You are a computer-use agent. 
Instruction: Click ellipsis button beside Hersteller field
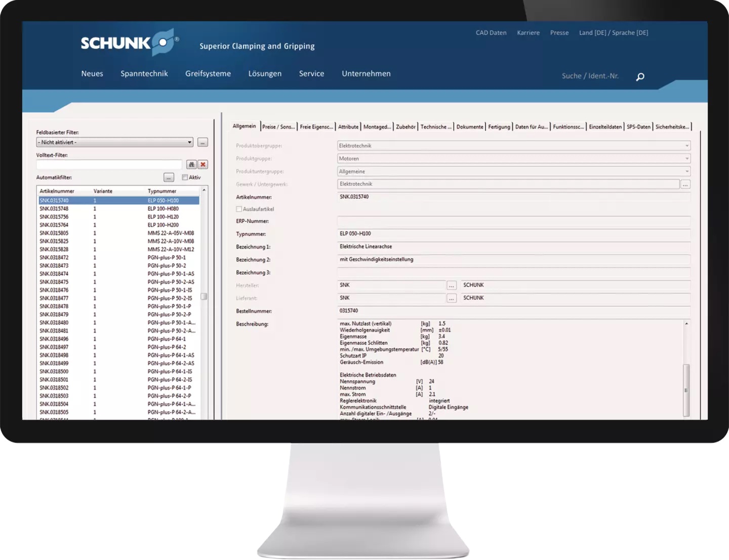point(452,286)
